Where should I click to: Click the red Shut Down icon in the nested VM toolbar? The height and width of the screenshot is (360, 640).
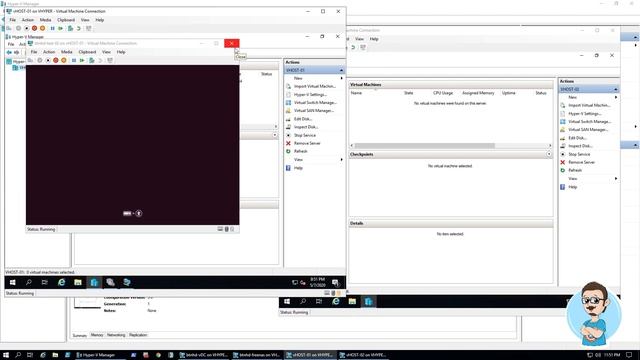point(56,60)
